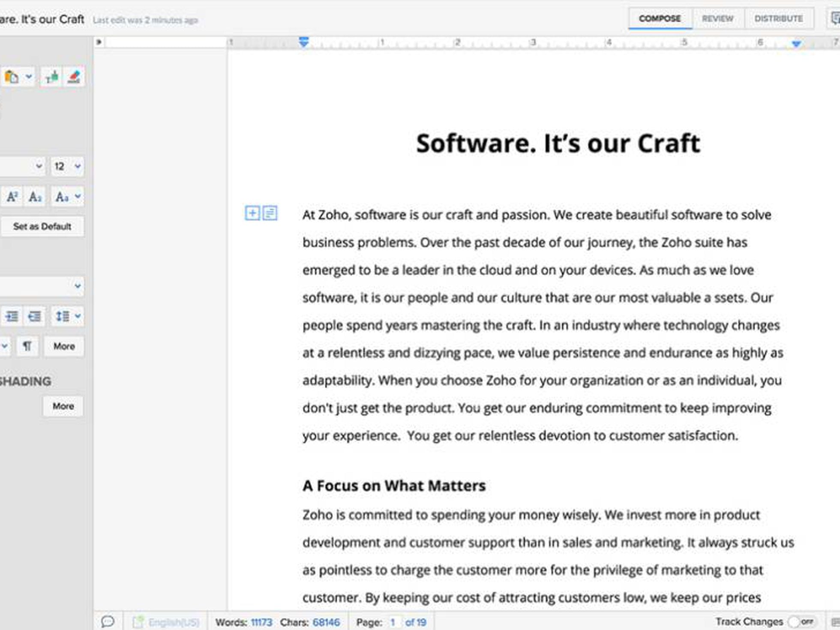Click the format painter icon

[51, 77]
